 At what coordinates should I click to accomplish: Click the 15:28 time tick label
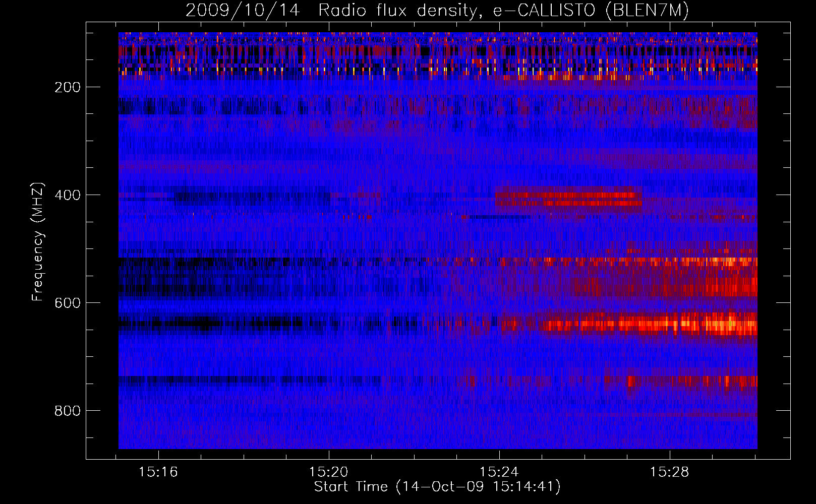[669, 472]
